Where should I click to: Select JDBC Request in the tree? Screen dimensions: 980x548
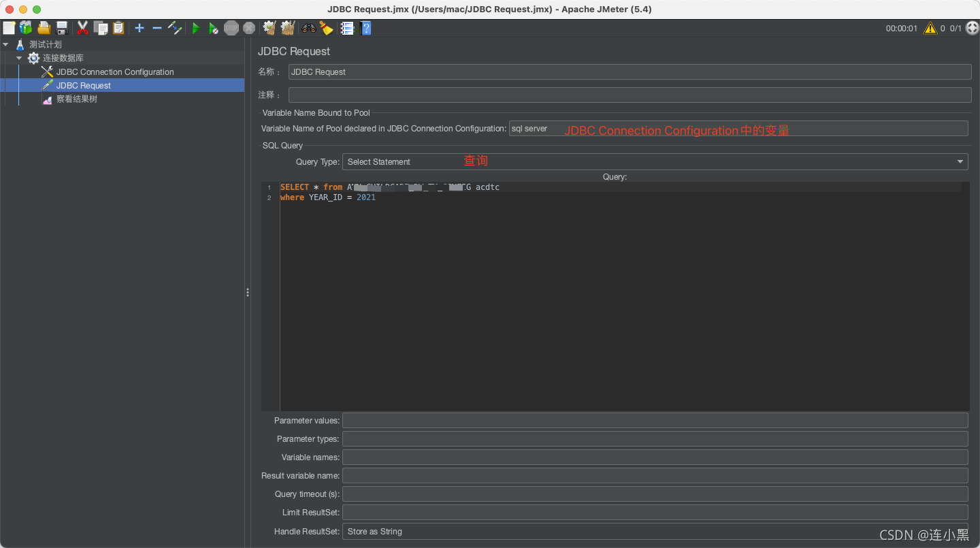coord(84,85)
